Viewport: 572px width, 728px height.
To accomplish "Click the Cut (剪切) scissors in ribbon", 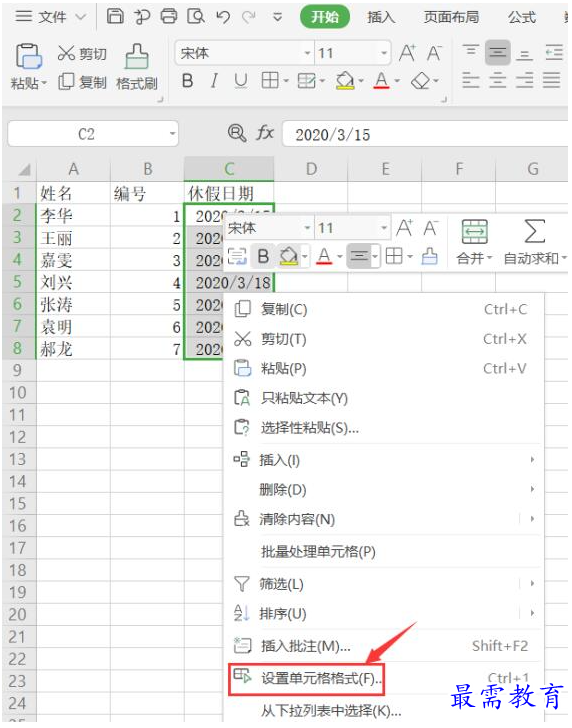I will point(82,53).
